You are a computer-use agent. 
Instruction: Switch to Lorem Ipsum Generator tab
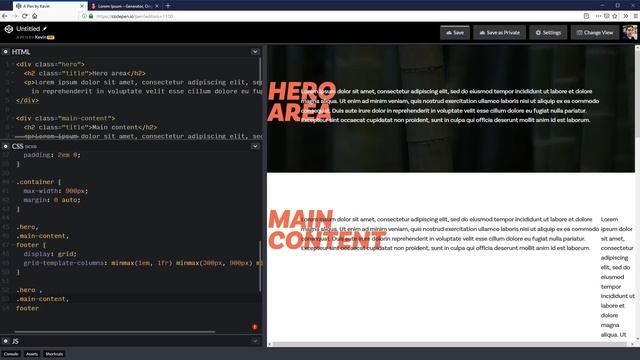(125, 6)
